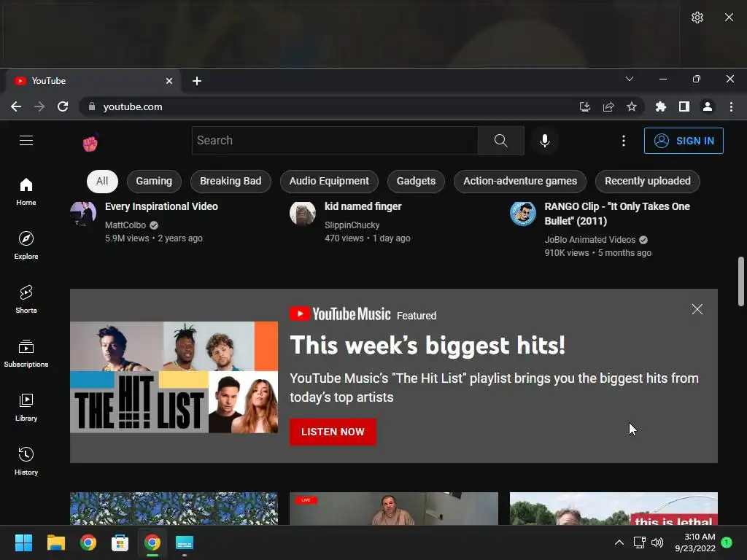The image size is (747, 560).
Task: Open RANGO Clip video title
Action: pos(617,214)
